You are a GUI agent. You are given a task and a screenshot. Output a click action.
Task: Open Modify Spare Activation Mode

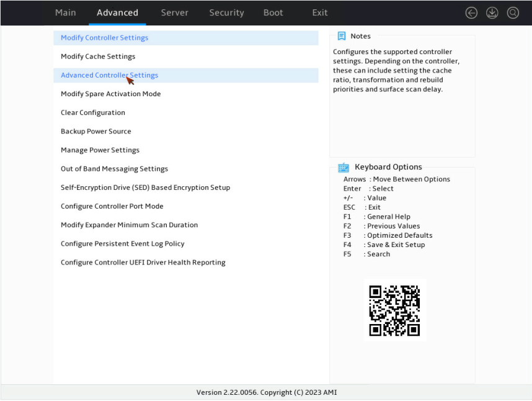point(186,94)
